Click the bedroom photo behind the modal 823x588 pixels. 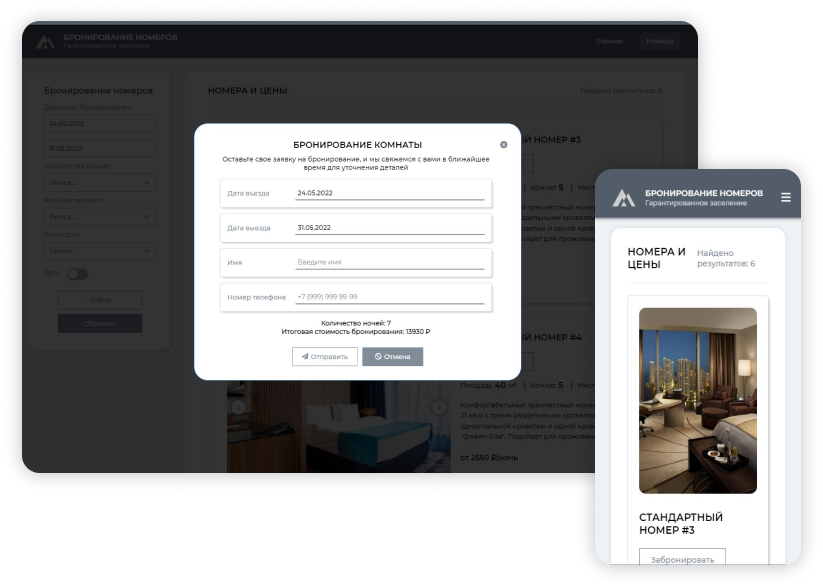(x=339, y=426)
